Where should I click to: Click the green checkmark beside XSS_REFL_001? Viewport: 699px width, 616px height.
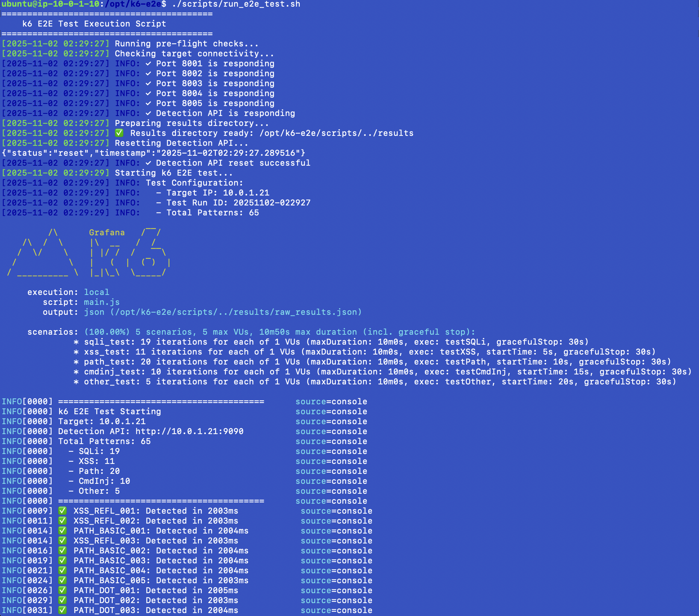[62, 511]
